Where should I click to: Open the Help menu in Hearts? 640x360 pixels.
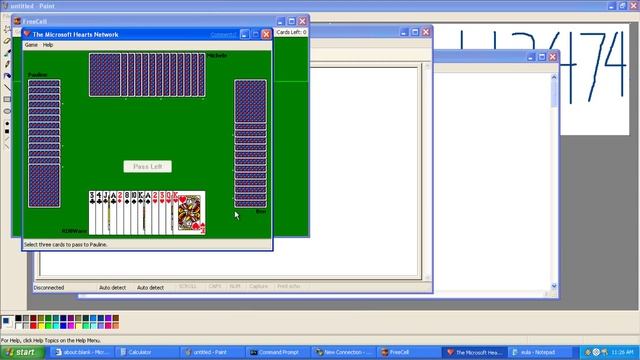[x=48, y=45]
